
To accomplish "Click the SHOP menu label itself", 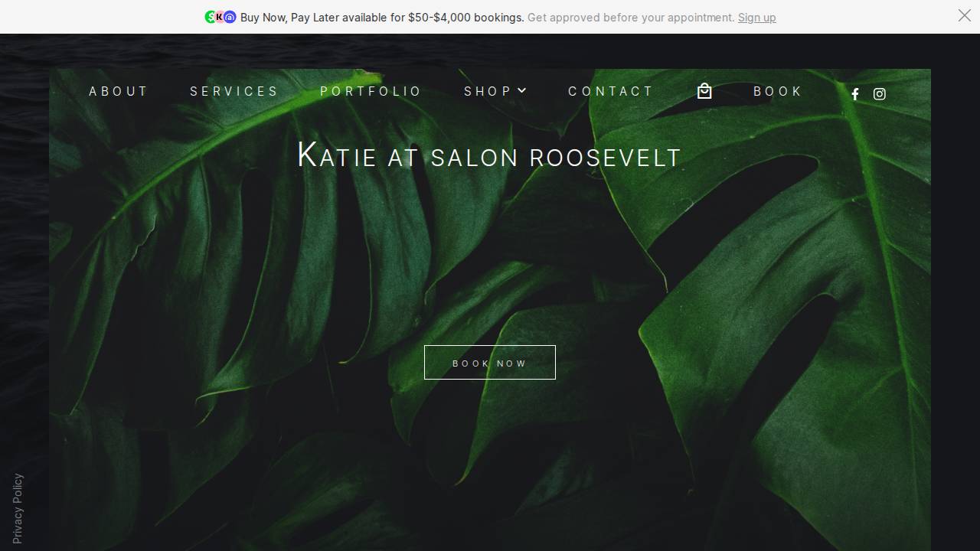I will coord(488,91).
